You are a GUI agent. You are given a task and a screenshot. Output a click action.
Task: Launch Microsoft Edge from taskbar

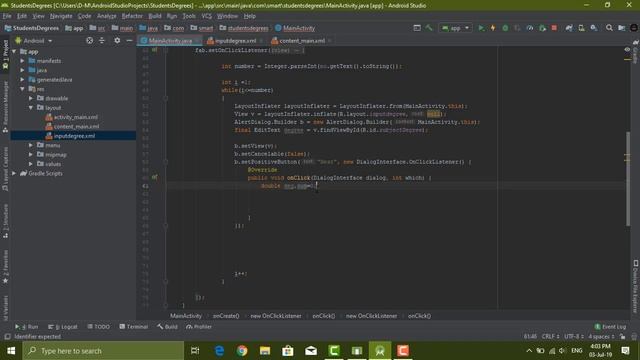tap(219, 351)
